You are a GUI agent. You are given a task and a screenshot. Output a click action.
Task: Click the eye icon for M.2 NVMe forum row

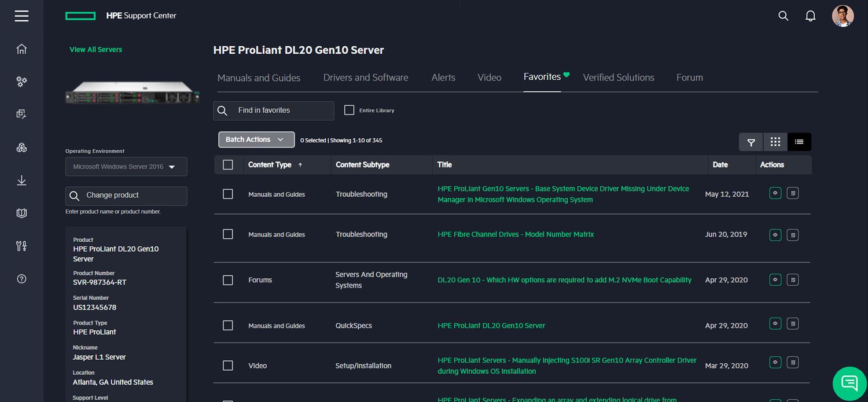tap(775, 279)
